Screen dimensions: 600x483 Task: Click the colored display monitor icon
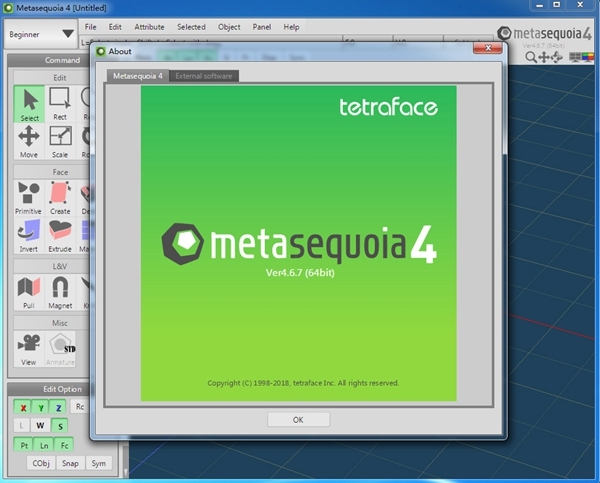pyautogui.click(x=587, y=57)
